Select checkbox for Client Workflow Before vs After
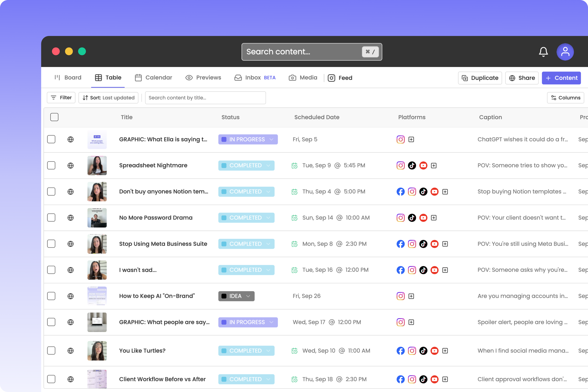The image size is (588, 392). click(51, 379)
